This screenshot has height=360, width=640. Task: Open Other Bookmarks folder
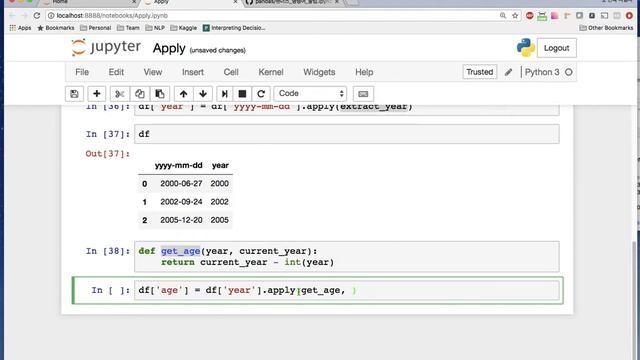(606, 28)
